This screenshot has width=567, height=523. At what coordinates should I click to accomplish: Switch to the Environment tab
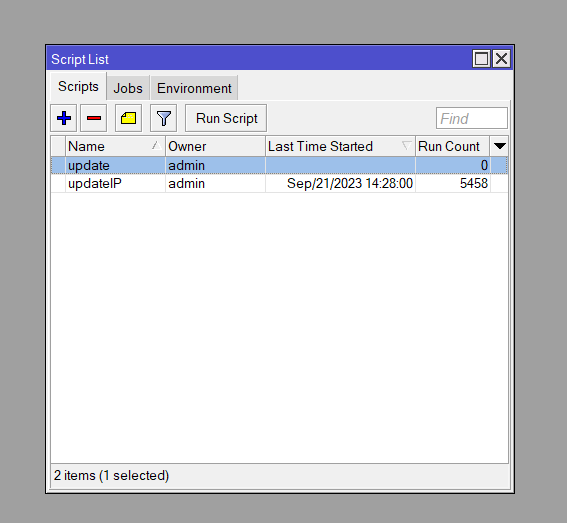click(194, 88)
